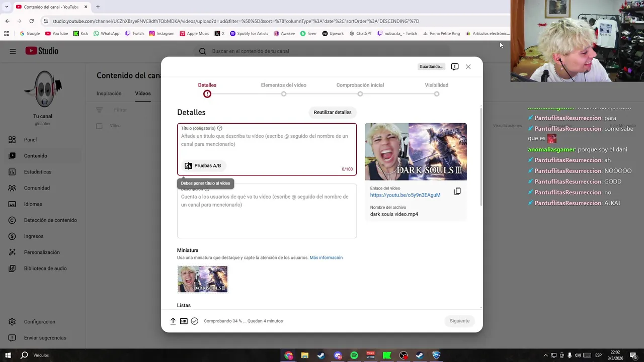Open Más información link under Miniatura
This screenshot has width=644, height=362.
[326, 257]
